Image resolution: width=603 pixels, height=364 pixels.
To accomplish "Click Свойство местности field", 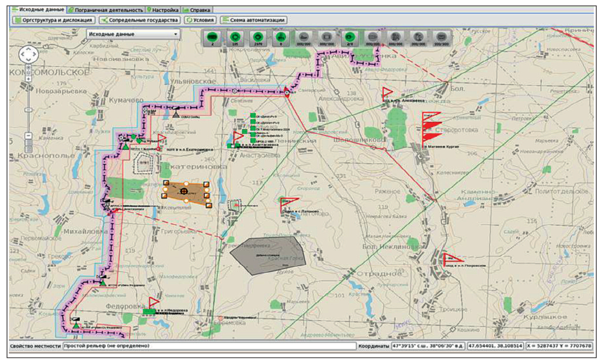I will [209, 346].
